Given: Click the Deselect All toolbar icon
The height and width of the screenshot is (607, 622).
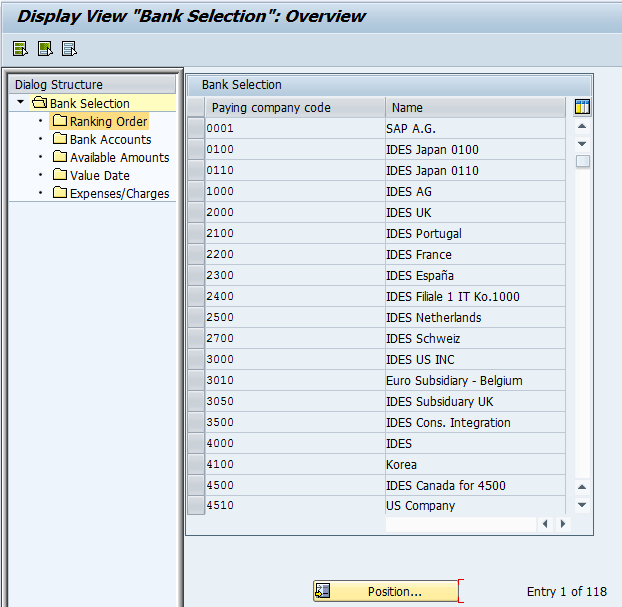Looking at the screenshot, I should pos(69,48).
